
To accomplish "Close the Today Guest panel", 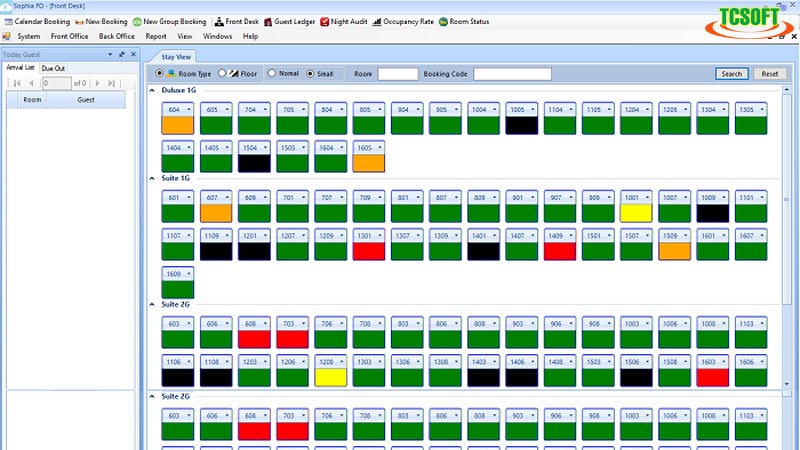I will pos(133,54).
